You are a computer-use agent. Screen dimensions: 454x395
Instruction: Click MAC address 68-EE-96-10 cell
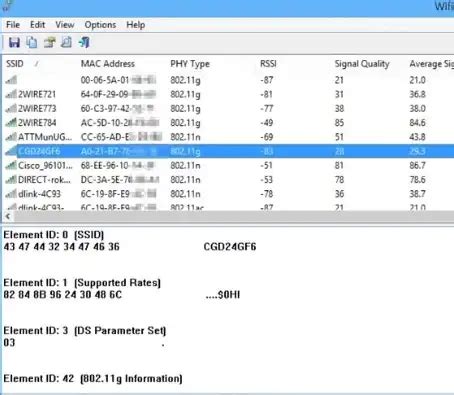click(x=118, y=166)
